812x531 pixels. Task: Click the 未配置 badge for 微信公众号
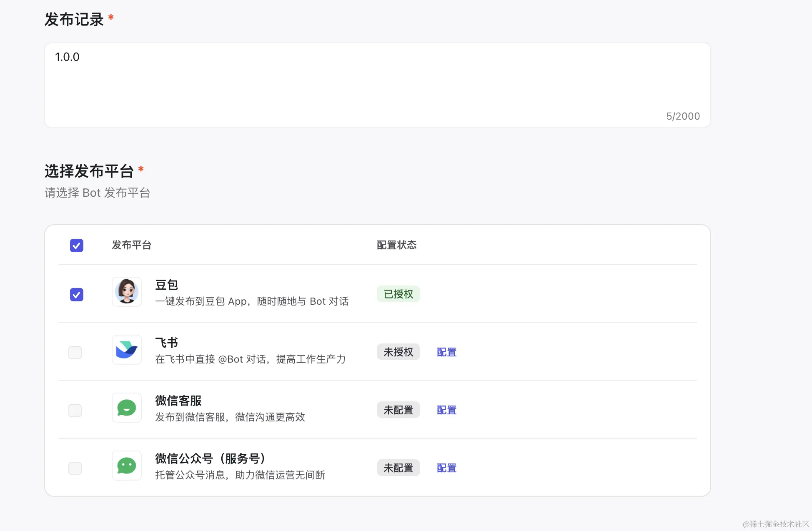398,468
